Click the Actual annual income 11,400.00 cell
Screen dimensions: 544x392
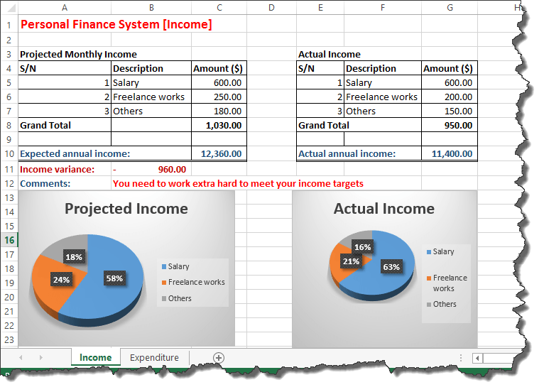450,153
